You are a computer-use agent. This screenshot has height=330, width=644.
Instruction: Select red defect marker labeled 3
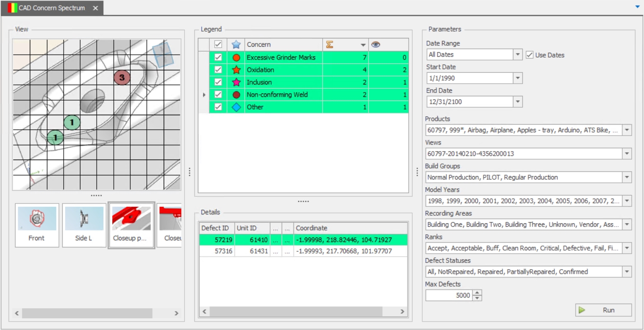[122, 77]
